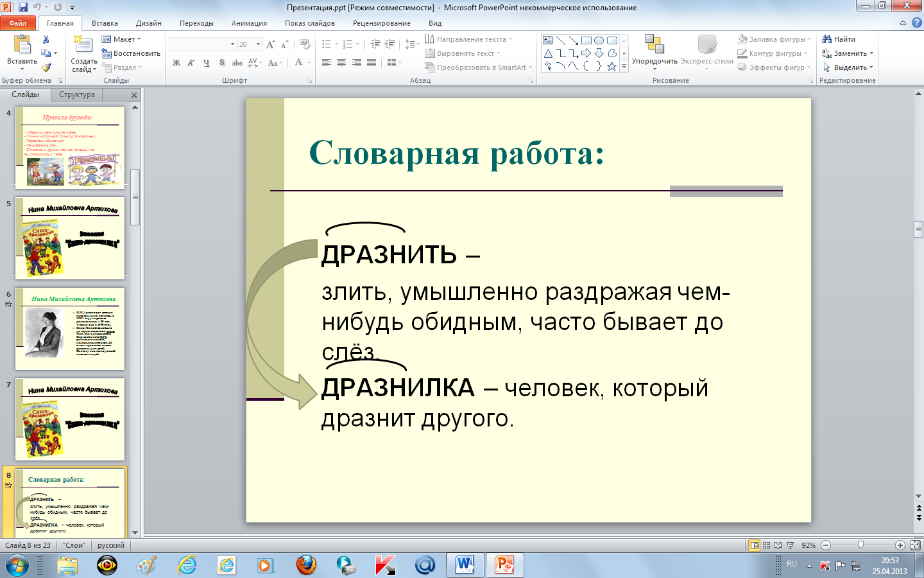Click the Экспресс-стили quick styles icon
The height and width of the screenshot is (578, 924).
pyautogui.click(x=707, y=44)
